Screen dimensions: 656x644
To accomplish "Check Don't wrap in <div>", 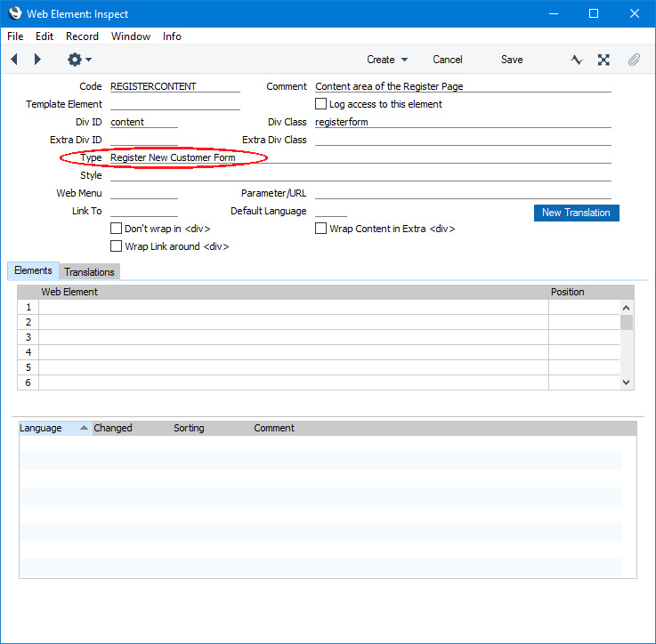I will pos(116,229).
